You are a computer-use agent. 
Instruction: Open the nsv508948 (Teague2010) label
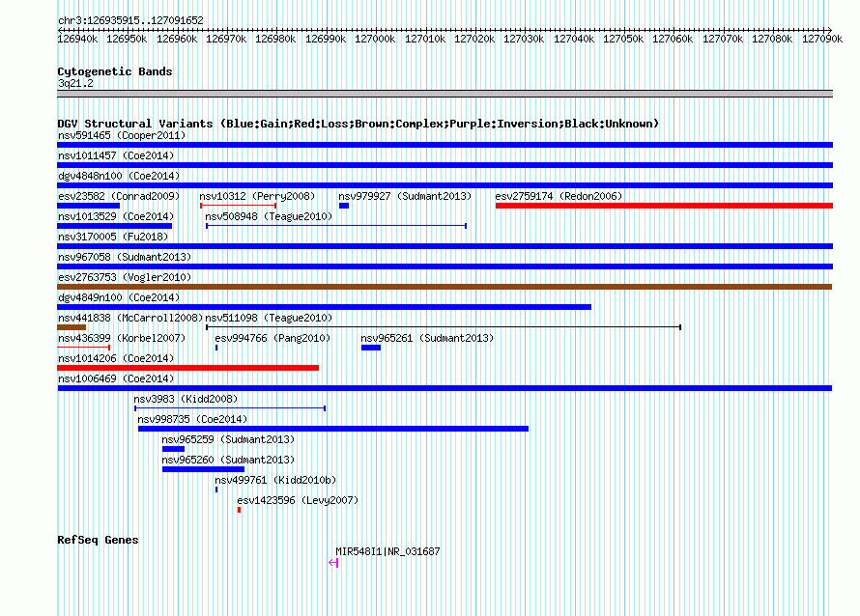coord(269,216)
